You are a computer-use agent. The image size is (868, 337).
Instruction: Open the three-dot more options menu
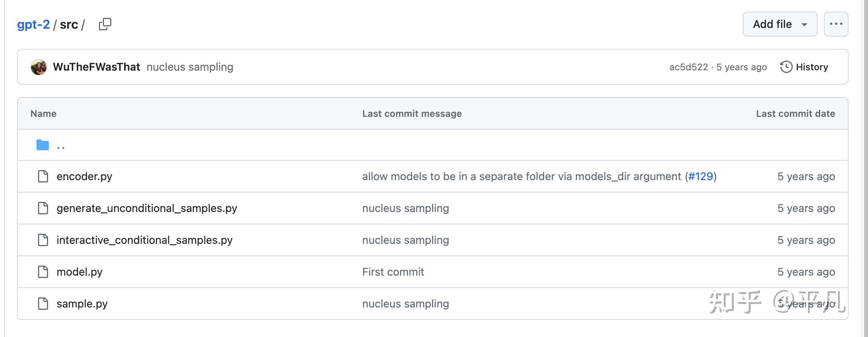tap(836, 24)
